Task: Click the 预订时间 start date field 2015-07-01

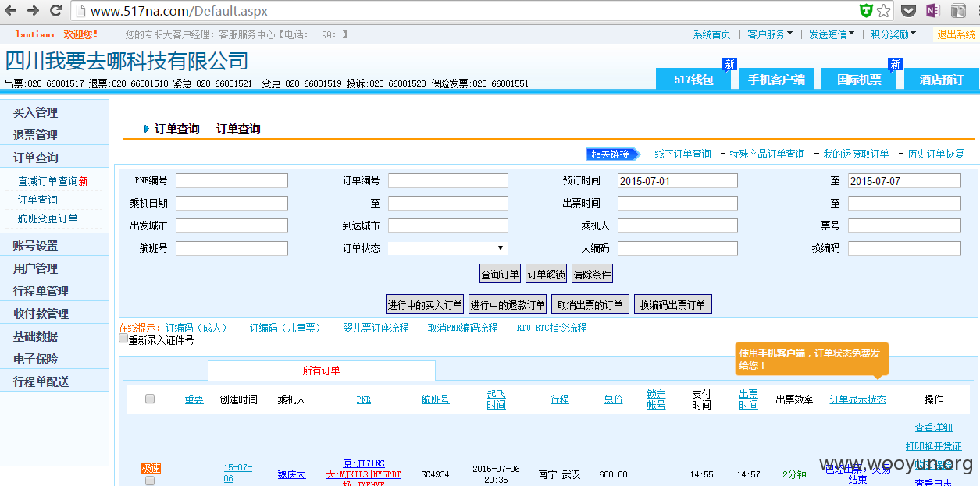Action: tap(678, 180)
